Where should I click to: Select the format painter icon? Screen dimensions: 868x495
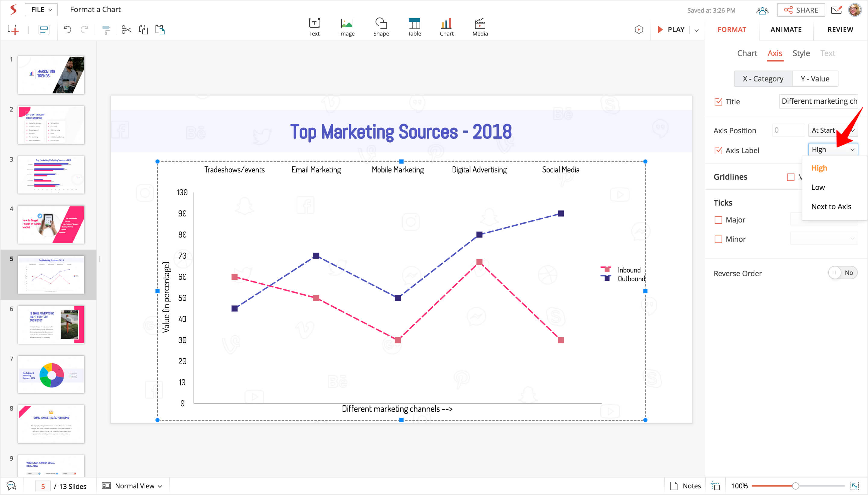[106, 30]
